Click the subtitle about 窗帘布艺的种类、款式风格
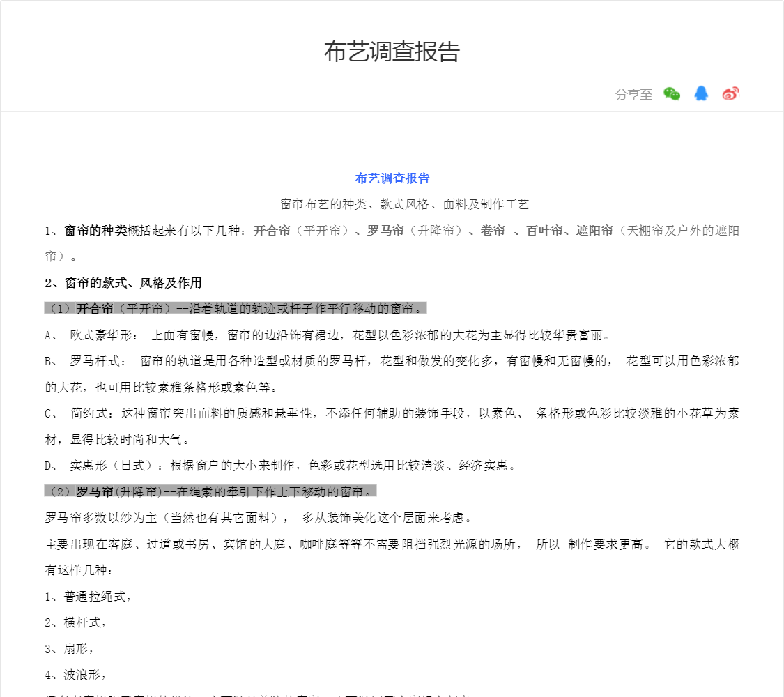The height and width of the screenshot is (697, 784). pyautogui.click(x=392, y=204)
